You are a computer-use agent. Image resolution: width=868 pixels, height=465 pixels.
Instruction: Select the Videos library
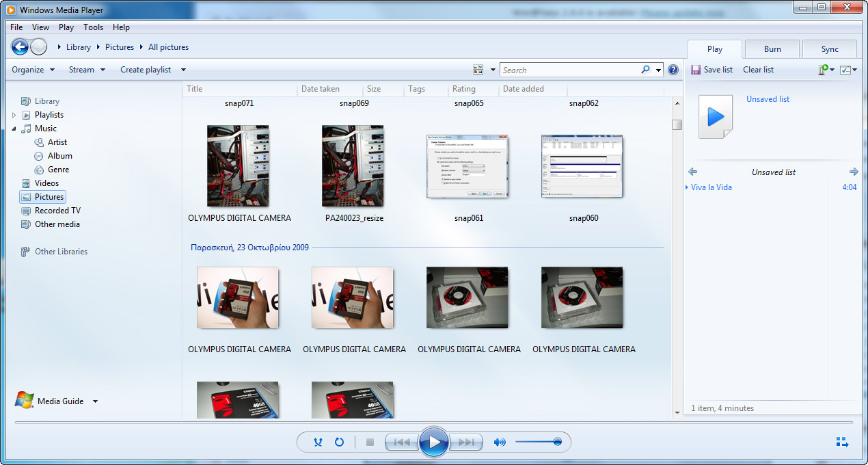point(46,183)
